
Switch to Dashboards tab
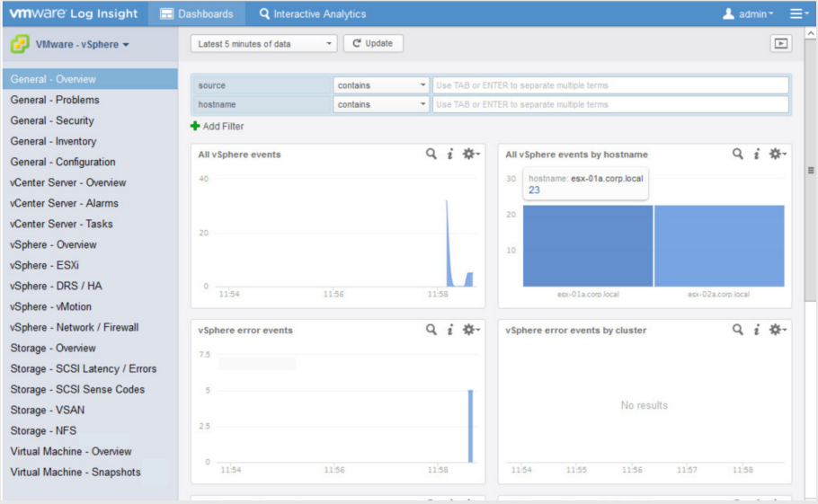(197, 13)
